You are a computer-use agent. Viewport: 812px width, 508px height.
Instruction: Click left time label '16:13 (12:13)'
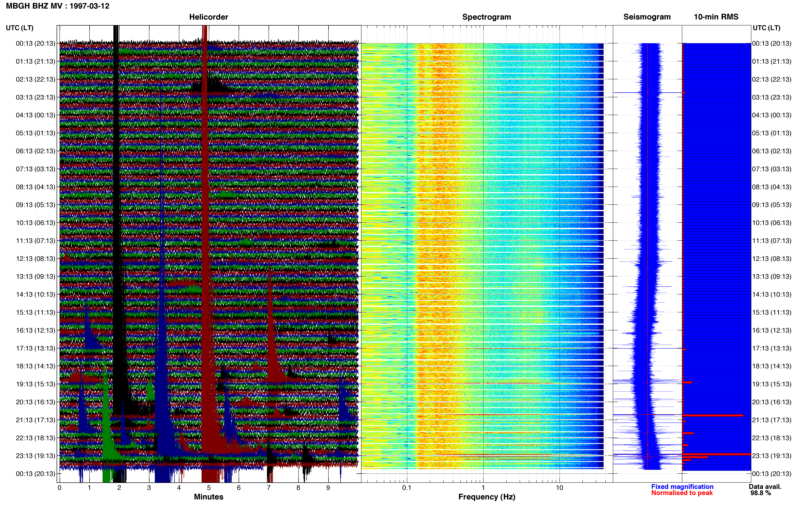[x=36, y=330]
